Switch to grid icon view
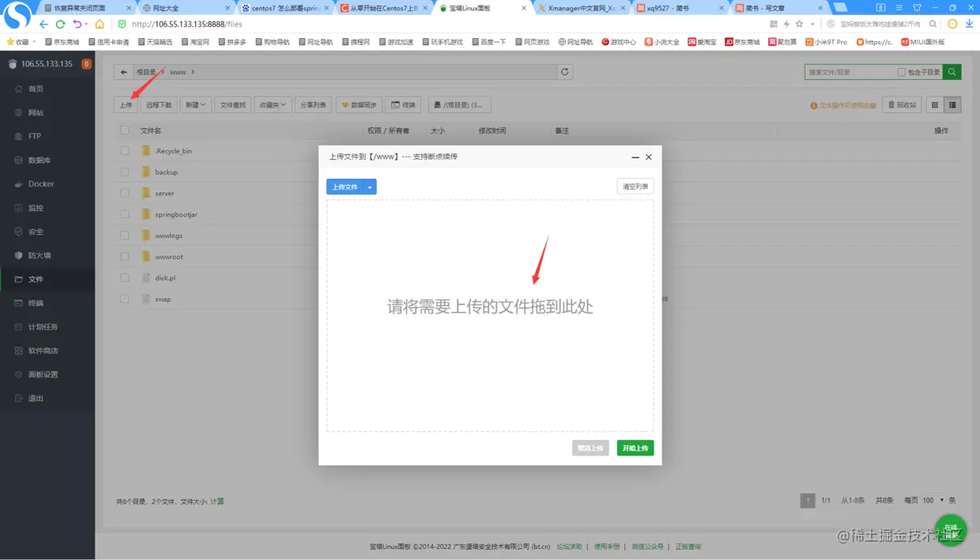 tap(934, 104)
